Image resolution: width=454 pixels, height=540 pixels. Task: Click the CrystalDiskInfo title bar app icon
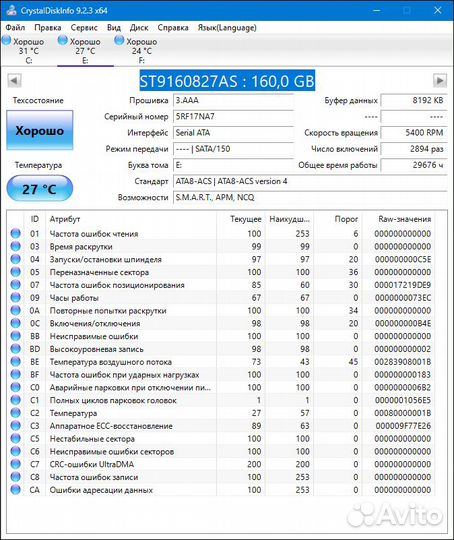(11, 10)
